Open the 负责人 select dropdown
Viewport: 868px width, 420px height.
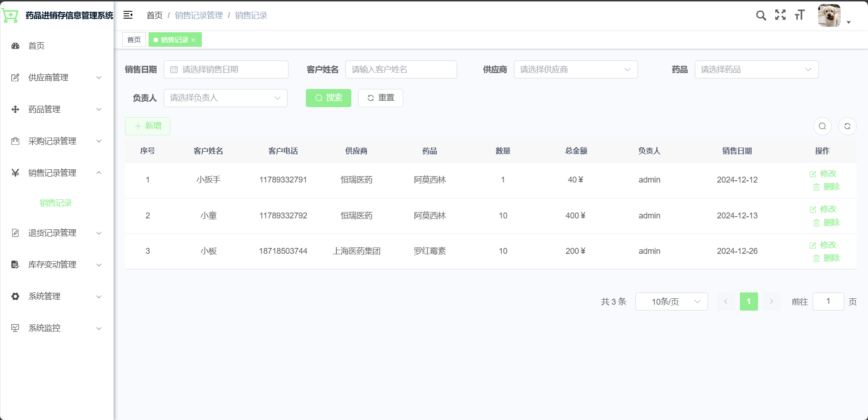click(x=225, y=98)
